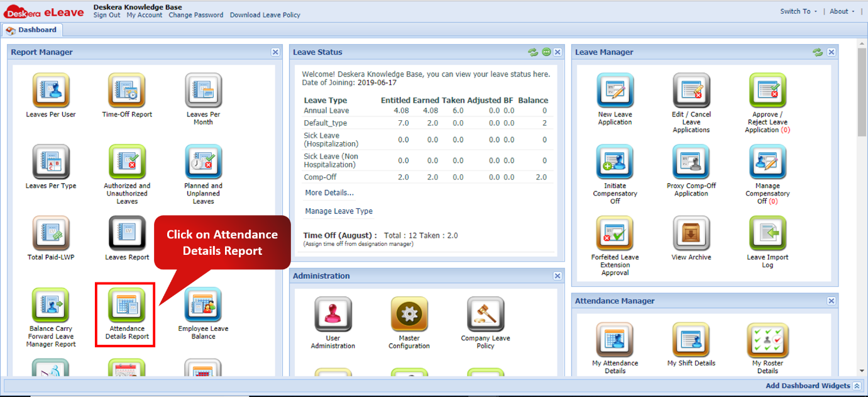This screenshot has width=868, height=397.
Task: Expand the Add Dashboard Widgets panel
Action: (x=857, y=386)
